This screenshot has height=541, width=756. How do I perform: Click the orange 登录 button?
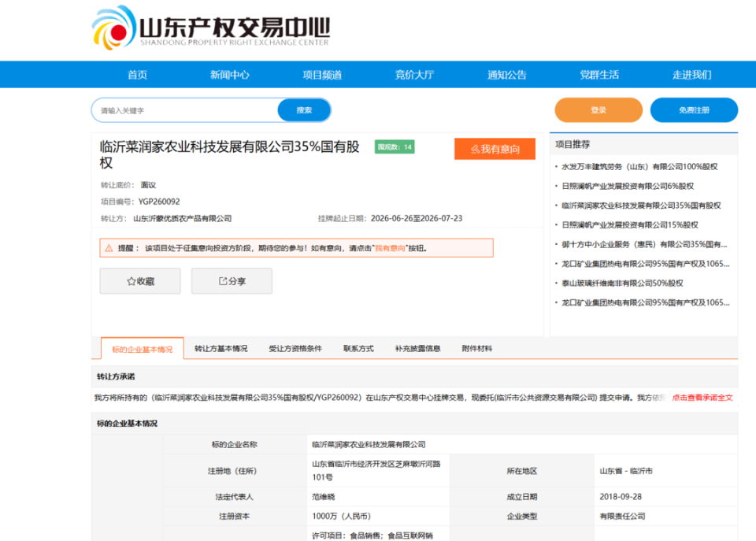click(x=598, y=110)
